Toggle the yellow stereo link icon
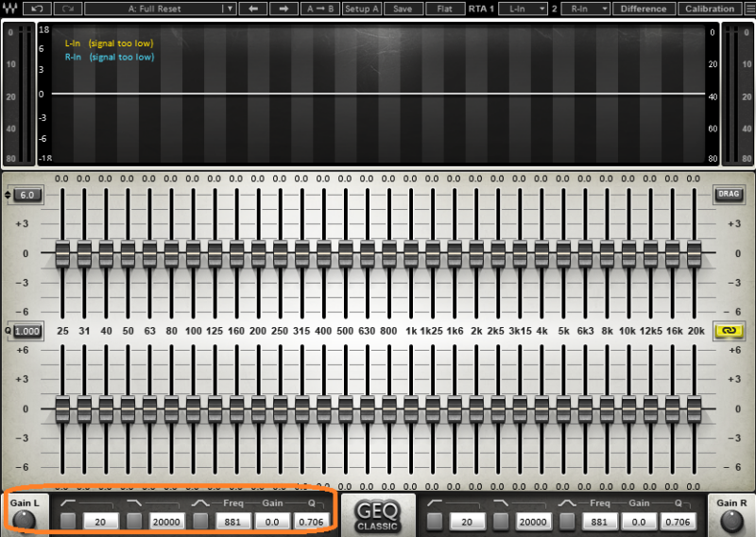 pyautogui.click(x=729, y=331)
